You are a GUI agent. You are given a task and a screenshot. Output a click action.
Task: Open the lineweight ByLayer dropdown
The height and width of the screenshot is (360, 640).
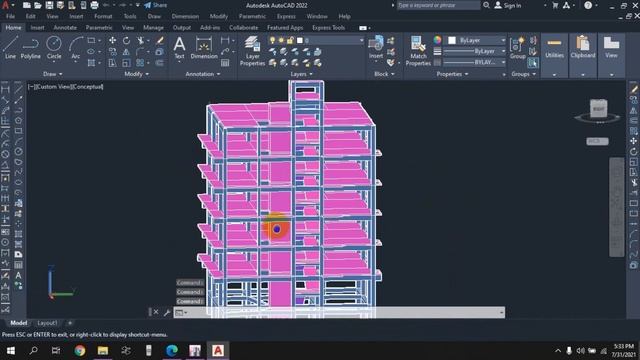tap(502, 51)
